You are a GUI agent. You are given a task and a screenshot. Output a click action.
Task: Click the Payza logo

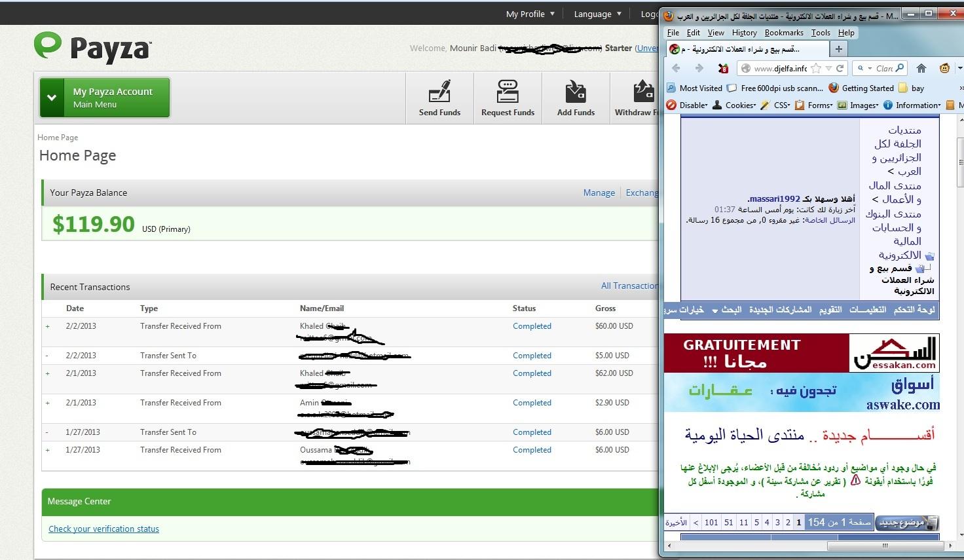point(93,48)
